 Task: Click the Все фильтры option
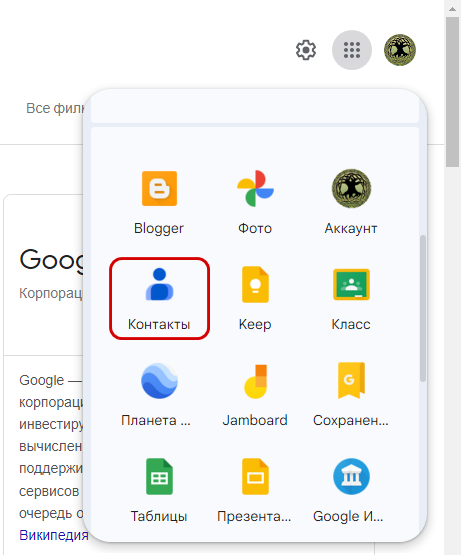tap(55, 108)
